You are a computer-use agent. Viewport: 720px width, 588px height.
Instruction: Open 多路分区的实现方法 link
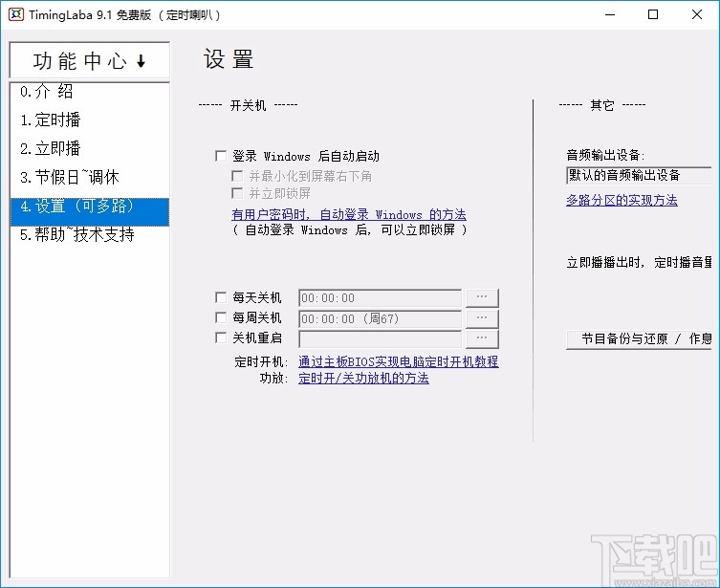coord(622,201)
